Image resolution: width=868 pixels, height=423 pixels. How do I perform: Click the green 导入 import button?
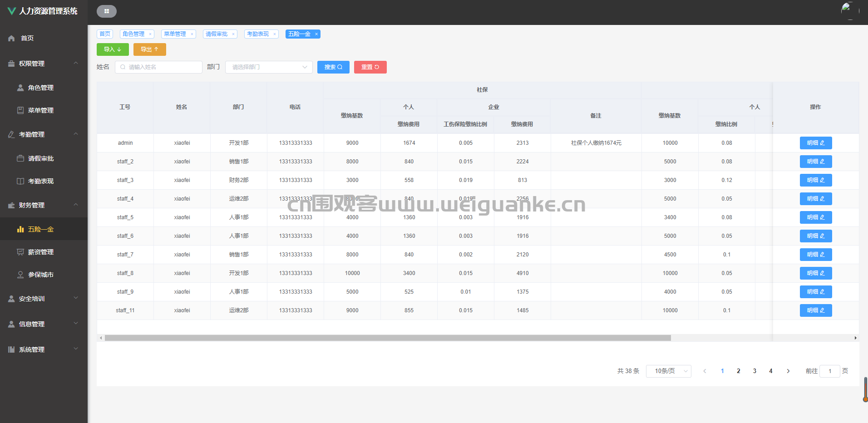pos(113,49)
